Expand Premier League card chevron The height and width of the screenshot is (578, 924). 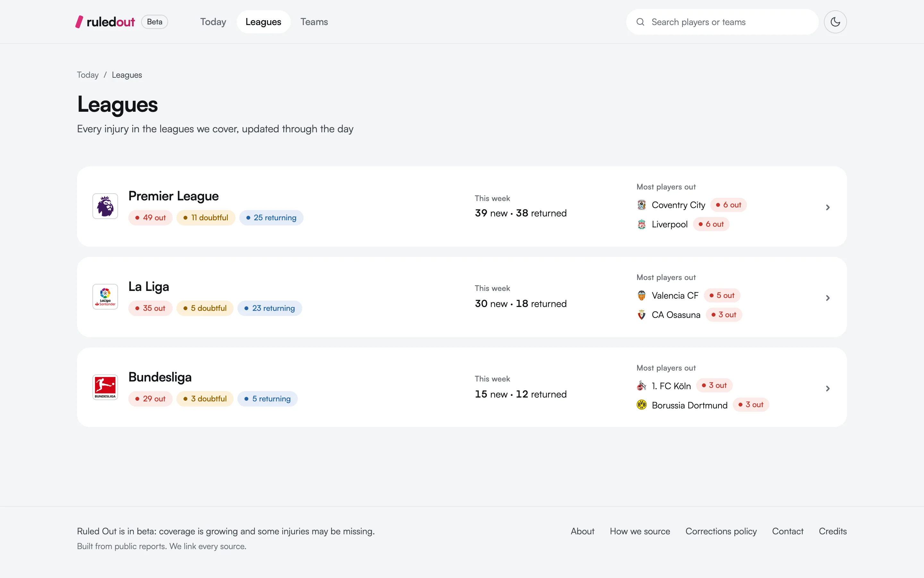(x=827, y=207)
